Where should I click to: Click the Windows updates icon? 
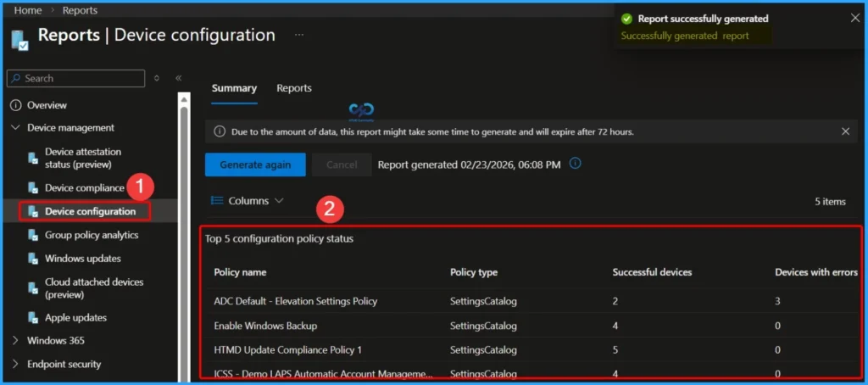(x=33, y=259)
